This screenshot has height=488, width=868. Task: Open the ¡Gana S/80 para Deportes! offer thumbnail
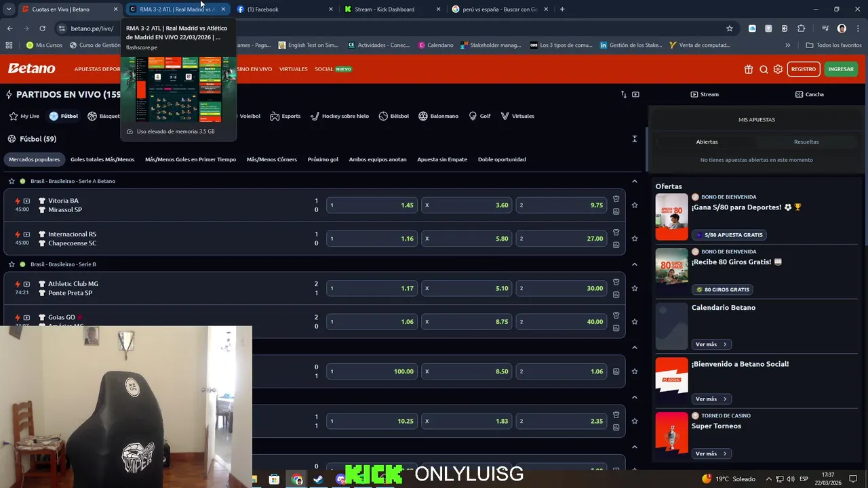672,217
